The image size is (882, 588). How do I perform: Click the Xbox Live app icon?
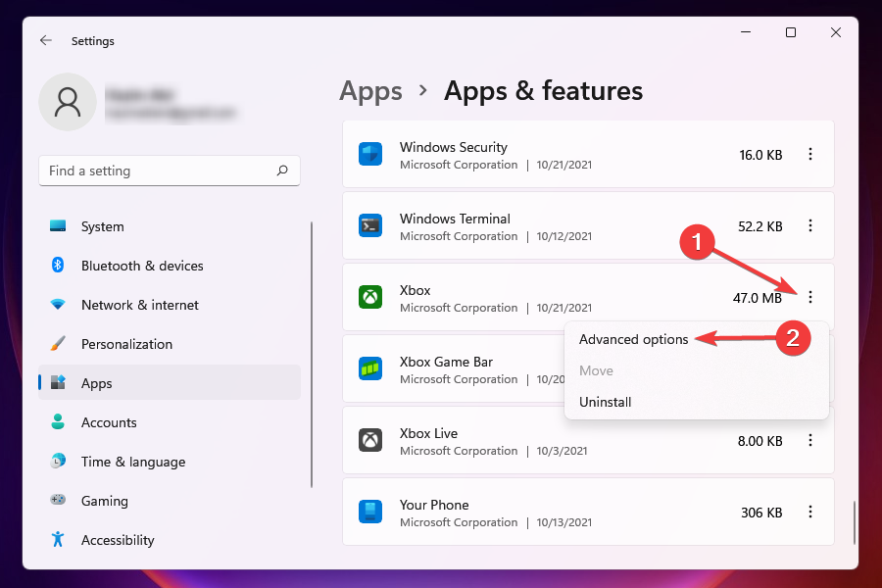(x=370, y=440)
